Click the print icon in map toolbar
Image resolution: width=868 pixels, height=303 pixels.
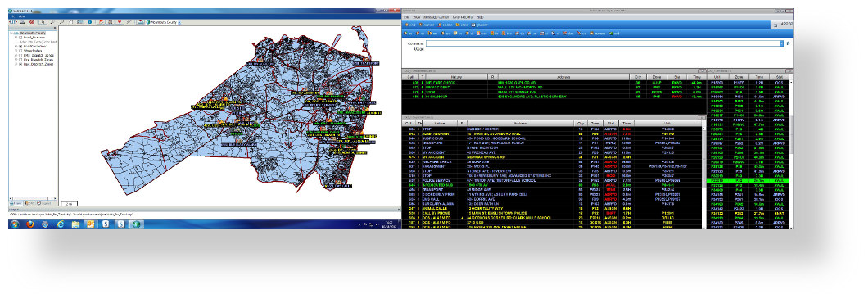pyautogui.click(x=23, y=22)
